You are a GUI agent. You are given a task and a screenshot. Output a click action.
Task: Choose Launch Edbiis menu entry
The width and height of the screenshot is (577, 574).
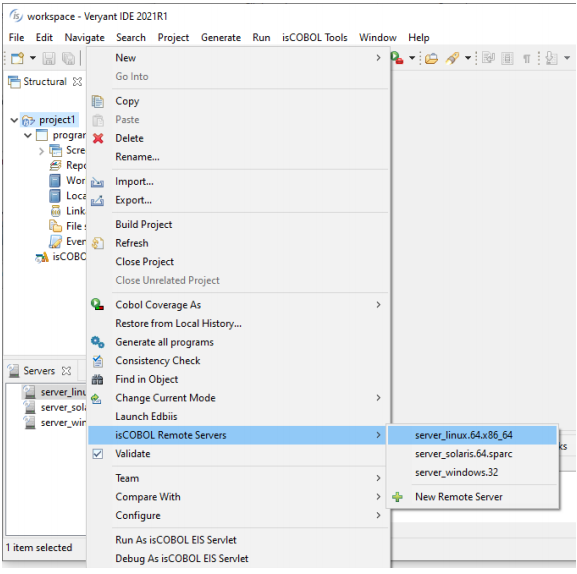pyautogui.click(x=238, y=417)
